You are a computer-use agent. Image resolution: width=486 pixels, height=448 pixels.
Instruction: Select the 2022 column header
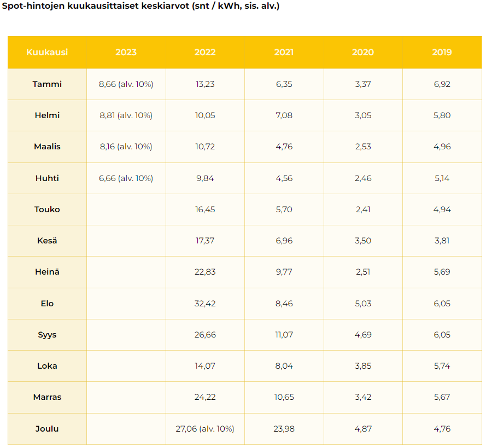pos(205,53)
